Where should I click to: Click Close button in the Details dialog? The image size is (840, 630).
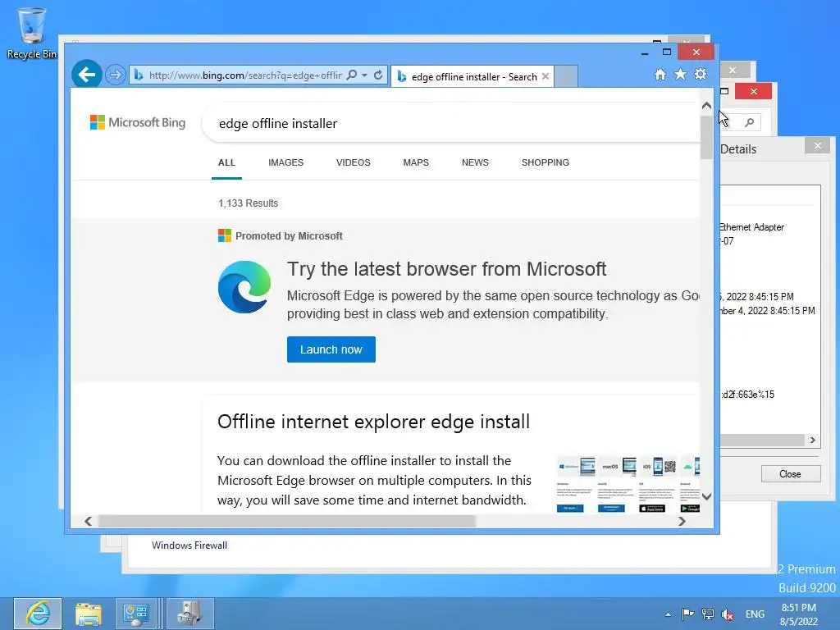click(x=790, y=474)
